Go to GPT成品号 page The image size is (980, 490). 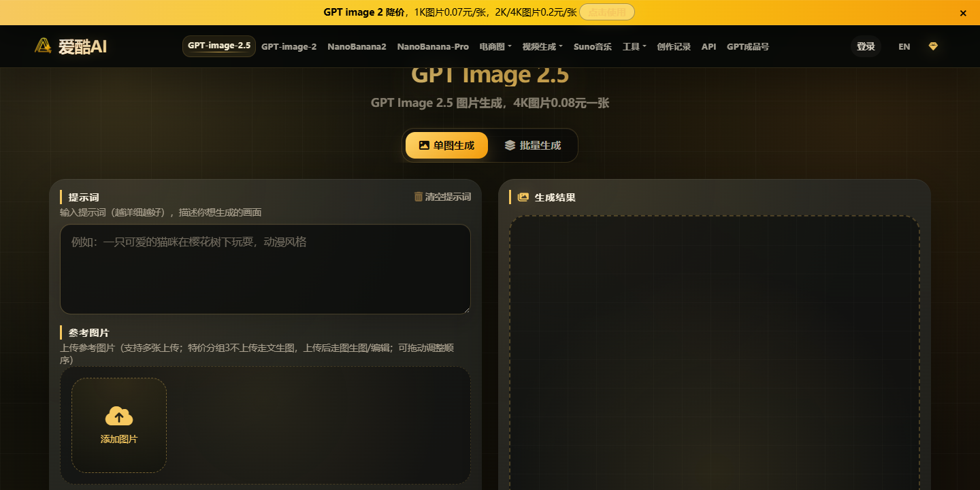[x=748, y=46]
